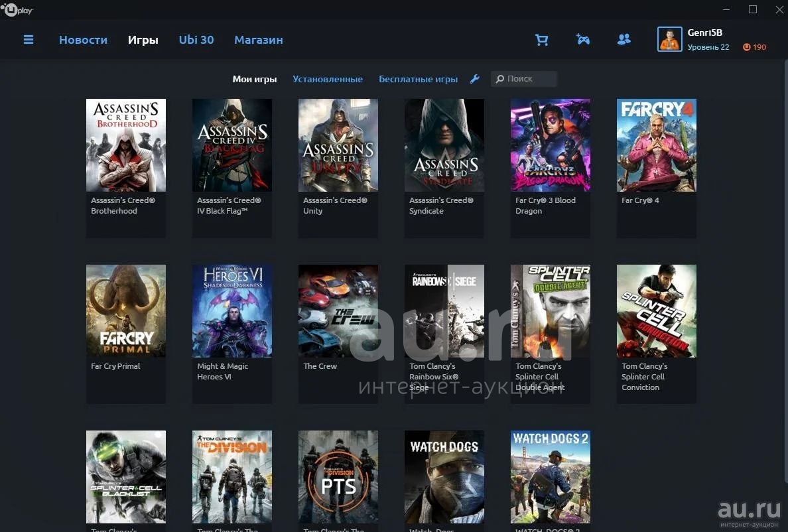Open The Division PTS cover
788x532 pixels.
pyautogui.click(x=338, y=477)
